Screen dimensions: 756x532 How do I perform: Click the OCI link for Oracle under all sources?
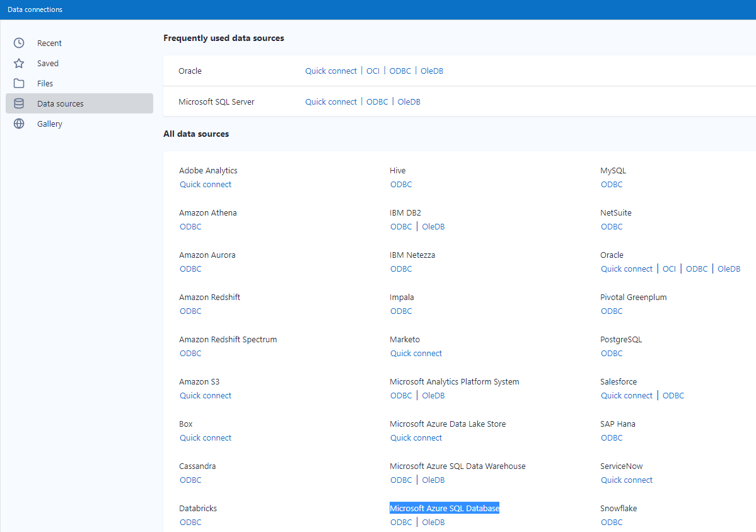(669, 269)
